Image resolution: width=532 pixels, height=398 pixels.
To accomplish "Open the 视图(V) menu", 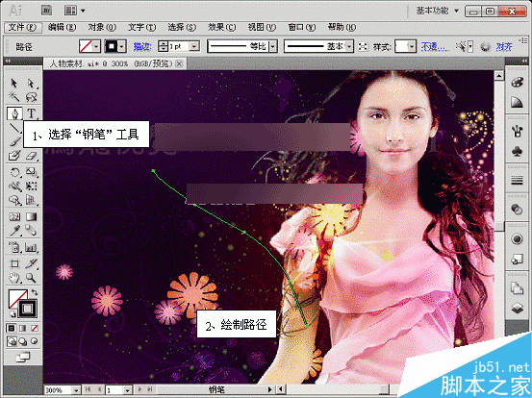I will click(x=262, y=27).
